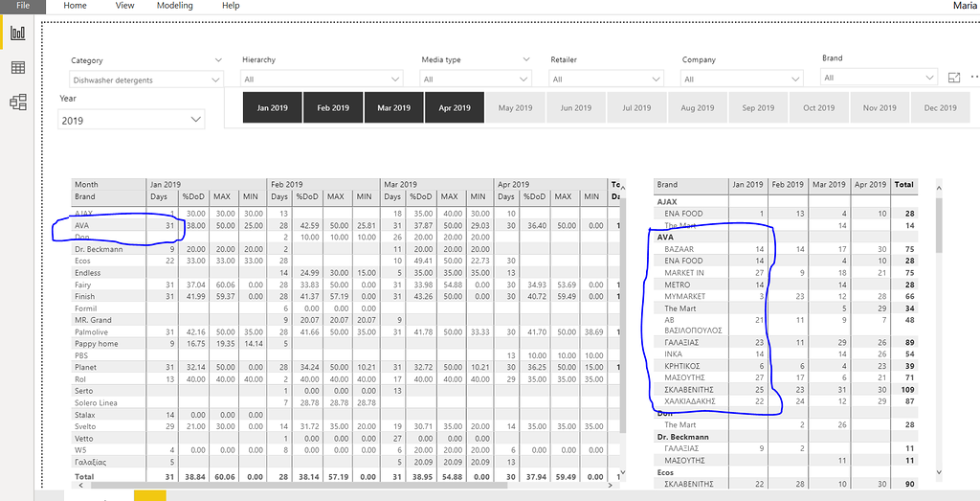Open the Company filter dropdown

742,80
